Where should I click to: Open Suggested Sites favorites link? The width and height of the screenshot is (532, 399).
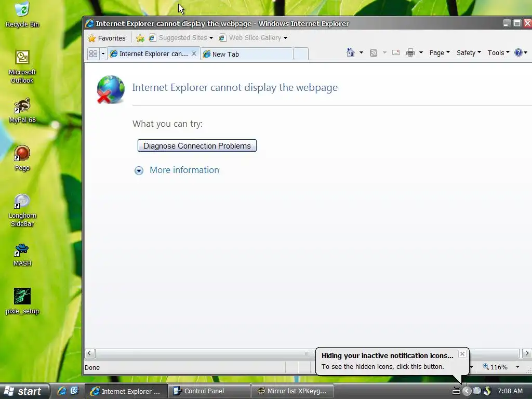pyautogui.click(x=181, y=37)
